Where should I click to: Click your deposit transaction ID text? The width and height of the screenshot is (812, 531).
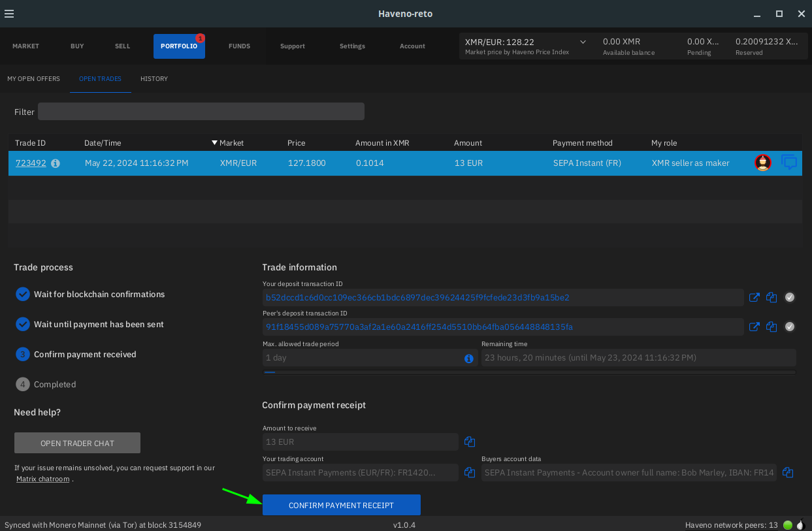tap(417, 297)
